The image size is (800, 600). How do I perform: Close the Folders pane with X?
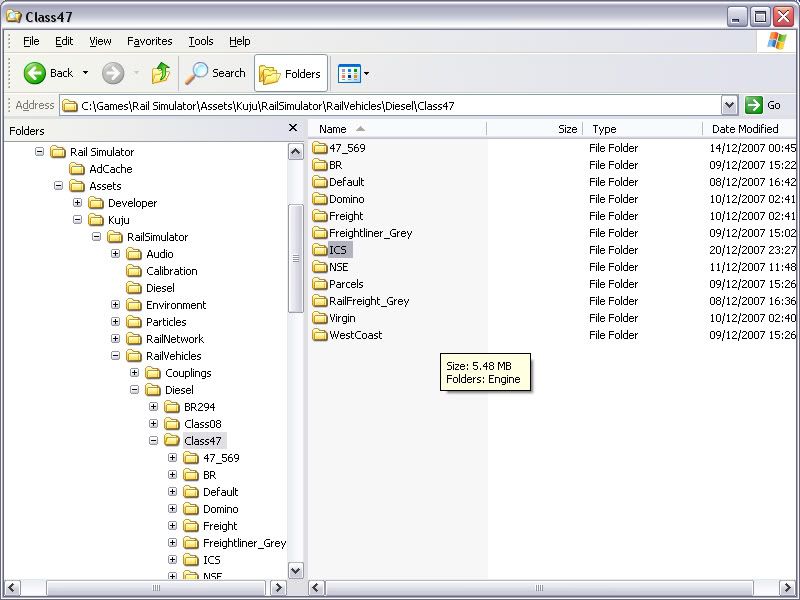point(293,128)
